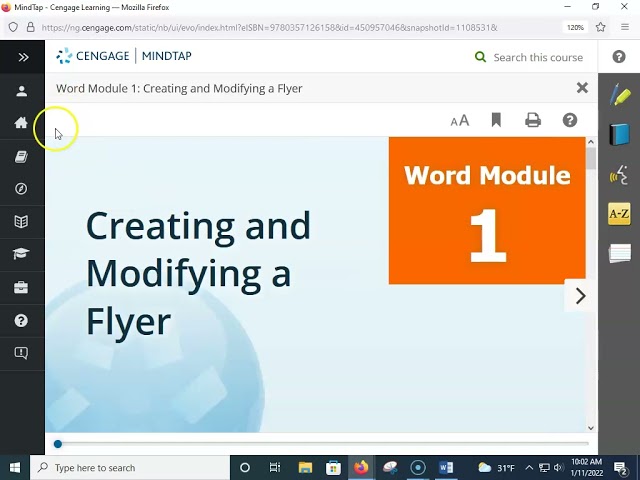
Task: Show hidden system tray icons
Action: click(x=529, y=468)
